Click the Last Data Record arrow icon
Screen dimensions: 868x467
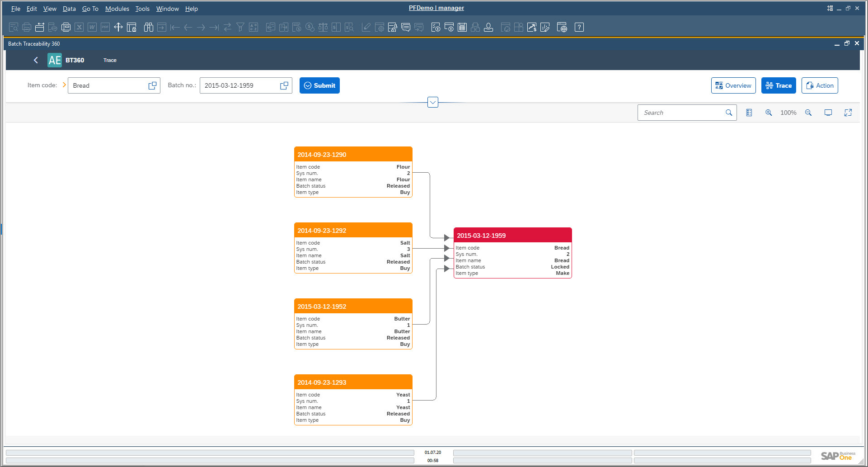(x=214, y=27)
